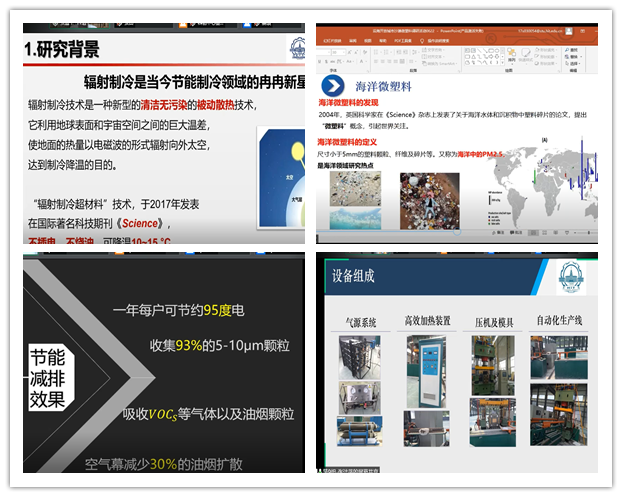This screenshot has width=622, height=497.
Task: Open the Find tool in PowerPoint ribbon
Action: coord(571,50)
